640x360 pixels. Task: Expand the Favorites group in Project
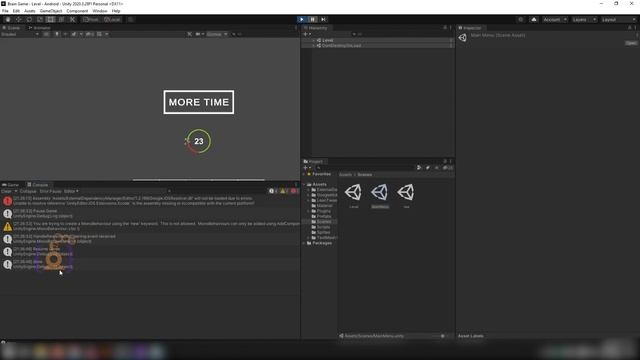305,174
